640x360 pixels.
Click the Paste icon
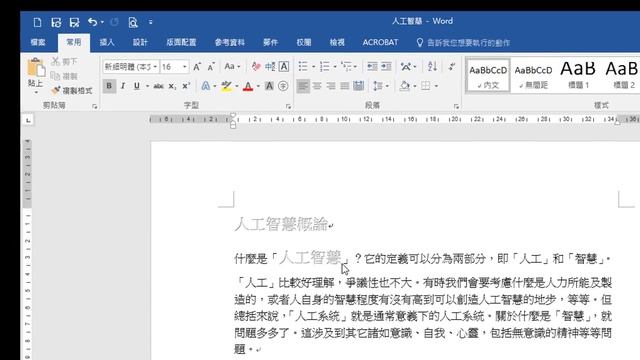pos(36,68)
